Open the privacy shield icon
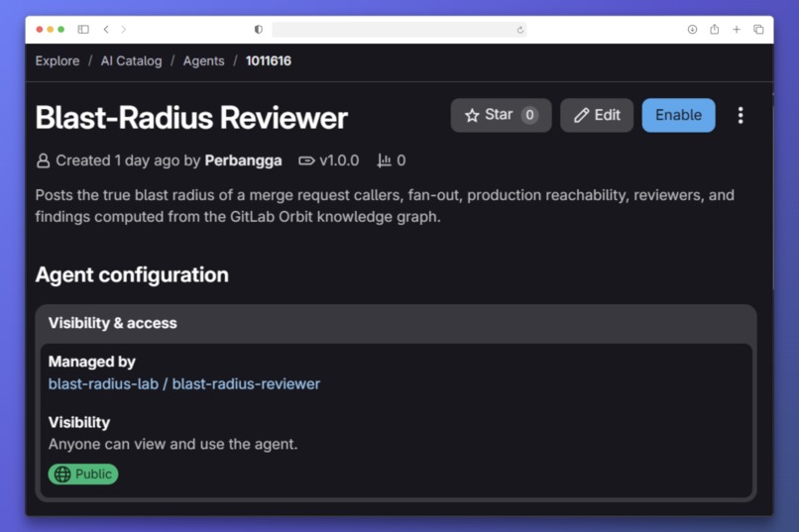Screen dimensions: 799x532 coord(259,30)
